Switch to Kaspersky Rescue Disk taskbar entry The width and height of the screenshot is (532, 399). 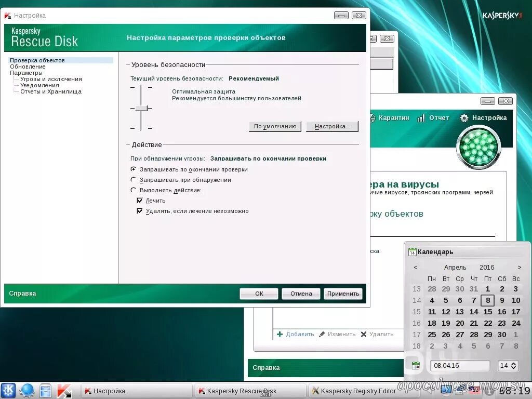[250, 391]
